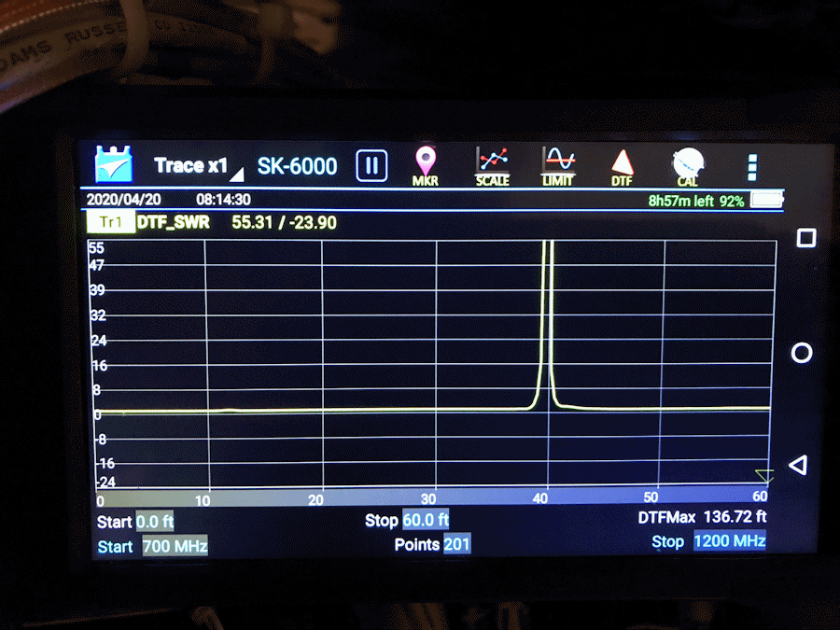This screenshot has height=630, width=840.
Task: Pause the sweep with the pause button
Action: [372, 166]
